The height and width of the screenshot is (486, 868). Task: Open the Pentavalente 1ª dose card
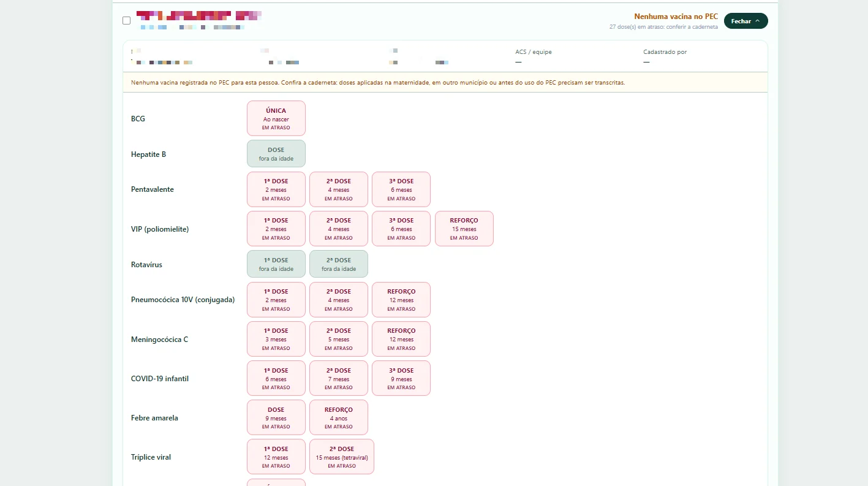point(276,189)
